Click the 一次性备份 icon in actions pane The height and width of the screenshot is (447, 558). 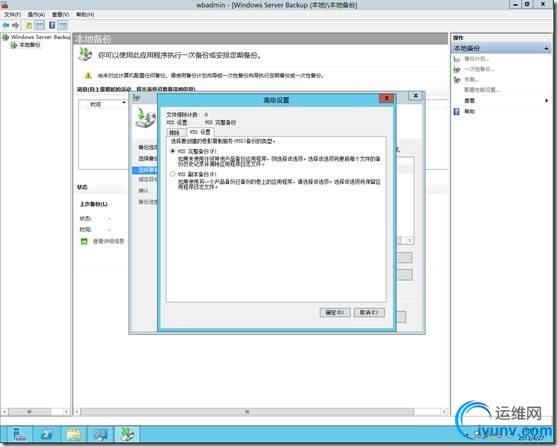(x=457, y=69)
